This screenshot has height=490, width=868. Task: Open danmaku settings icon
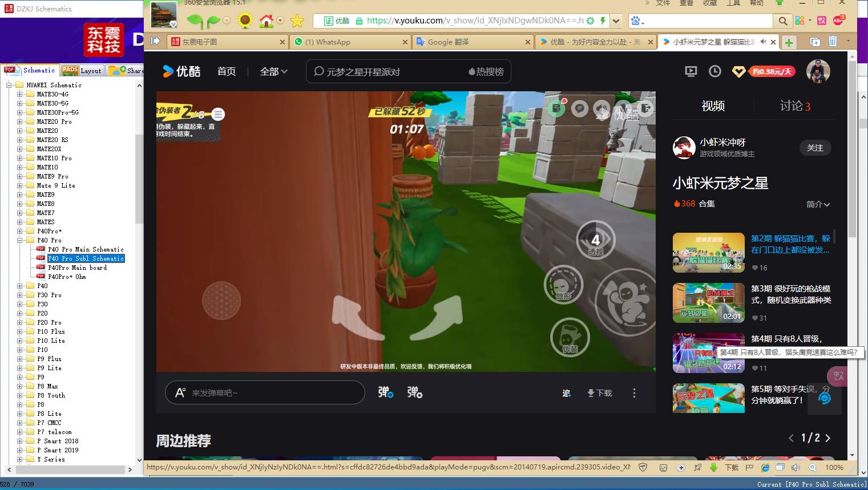[x=415, y=392]
